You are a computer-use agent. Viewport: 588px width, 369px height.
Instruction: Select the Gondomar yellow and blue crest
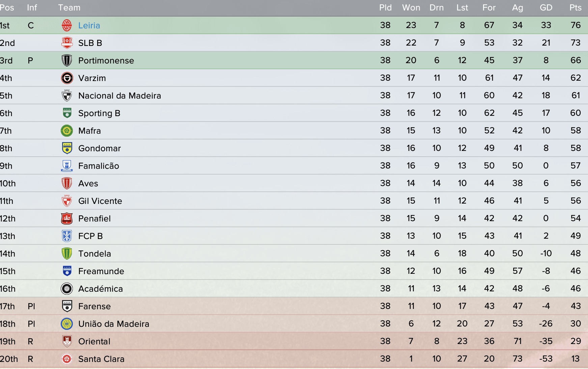coord(67,148)
